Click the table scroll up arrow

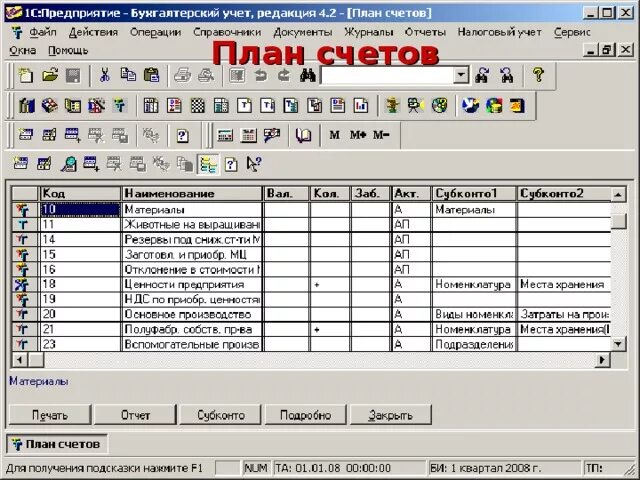point(618,194)
